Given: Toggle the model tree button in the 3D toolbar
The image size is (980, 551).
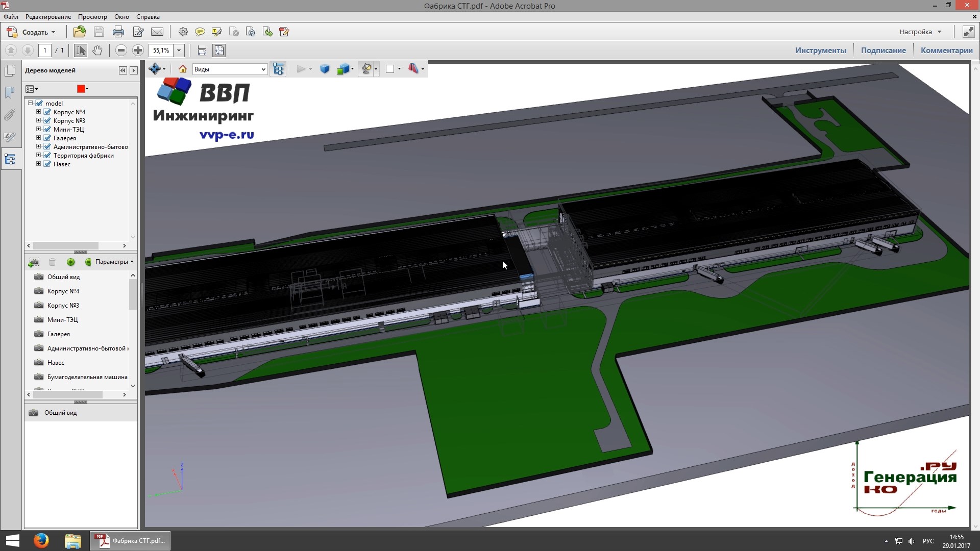Looking at the screenshot, I should coord(278,69).
